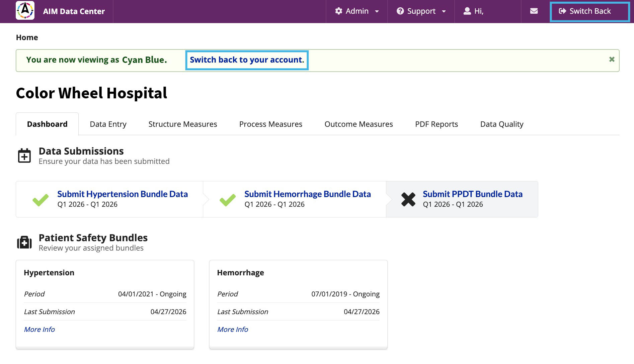Switch to the Data Entry tab
Image resolution: width=634 pixels, height=364 pixels.
[x=108, y=124]
